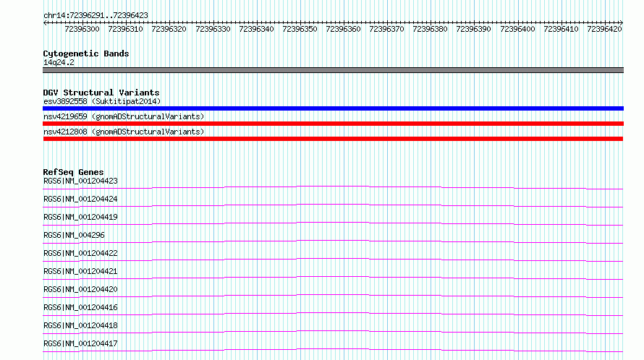Click ruler coordinate 72396360
The width and height of the screenshot is (644, 360).
coord(344,29)
